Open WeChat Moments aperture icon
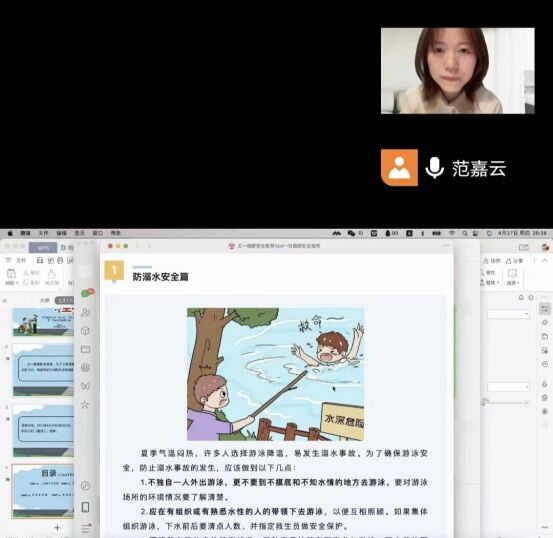Viewport: 553px width, 538px height. pyautogui.click(x=85, y=368)
